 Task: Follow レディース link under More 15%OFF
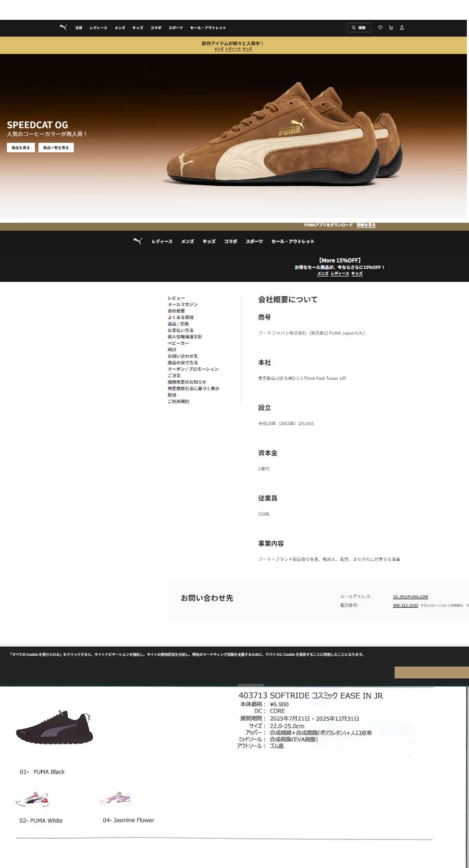point(340,274)
